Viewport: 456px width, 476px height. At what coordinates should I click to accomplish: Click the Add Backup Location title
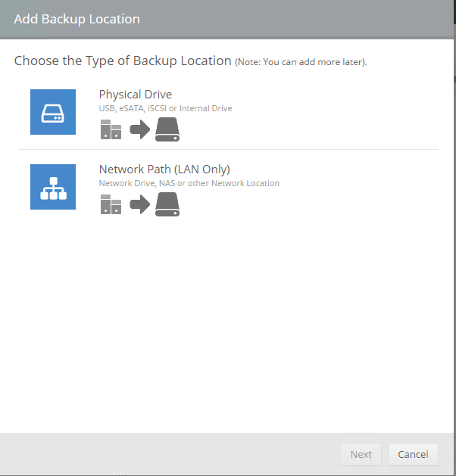pyautogui.click(x=77, y=19)
